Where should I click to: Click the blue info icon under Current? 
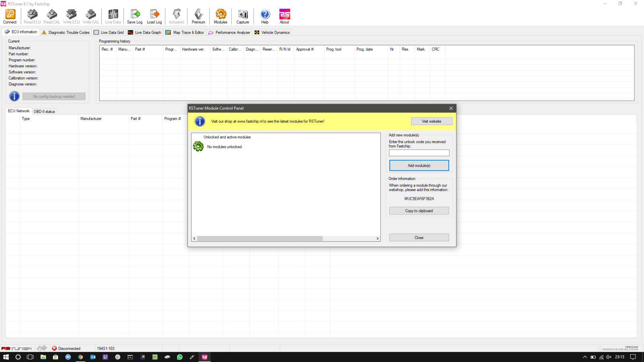point(14,96)
